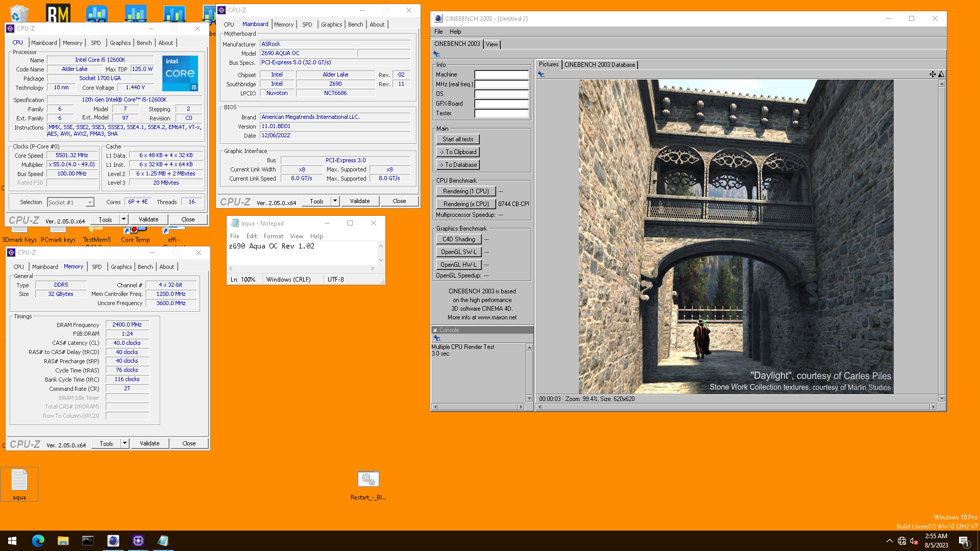Click Validate in CPU-Z Memory window
980x551 pixels.
(150, 443)
